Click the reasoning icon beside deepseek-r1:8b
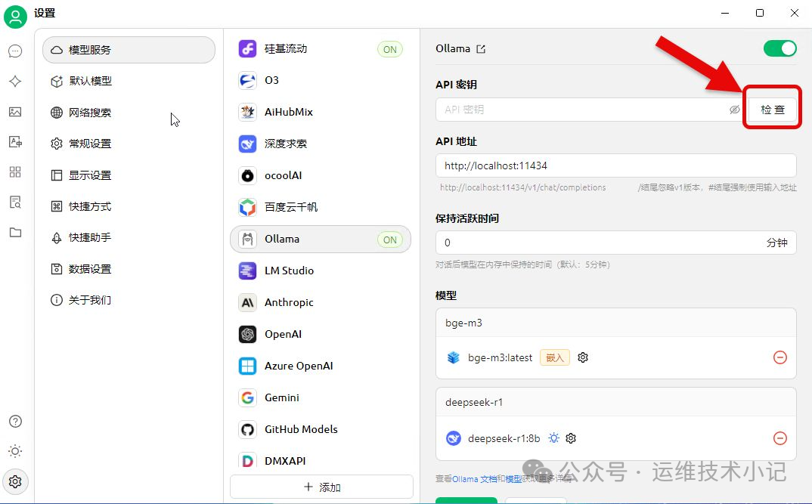Screen dimensions: 812x504 pos(553,438)
